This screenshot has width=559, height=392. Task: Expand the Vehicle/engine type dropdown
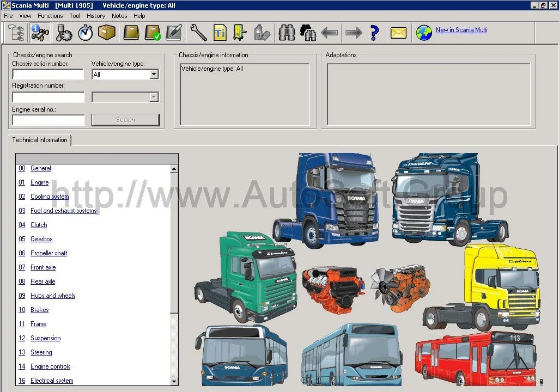coord(154,75)
